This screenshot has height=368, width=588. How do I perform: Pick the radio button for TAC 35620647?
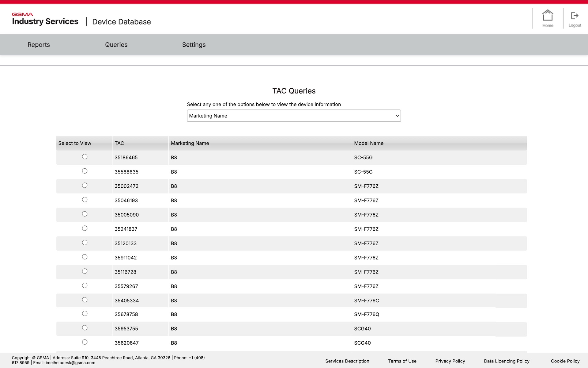(85, 342)
